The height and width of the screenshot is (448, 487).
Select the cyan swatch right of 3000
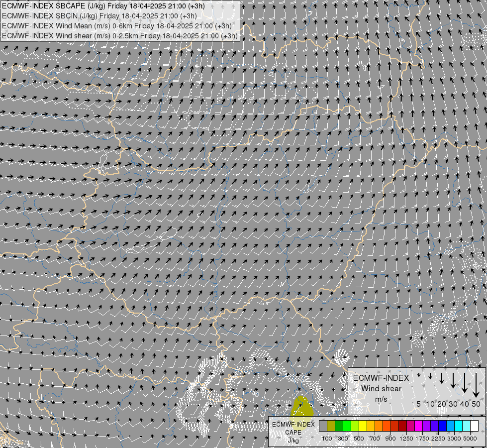459,426
